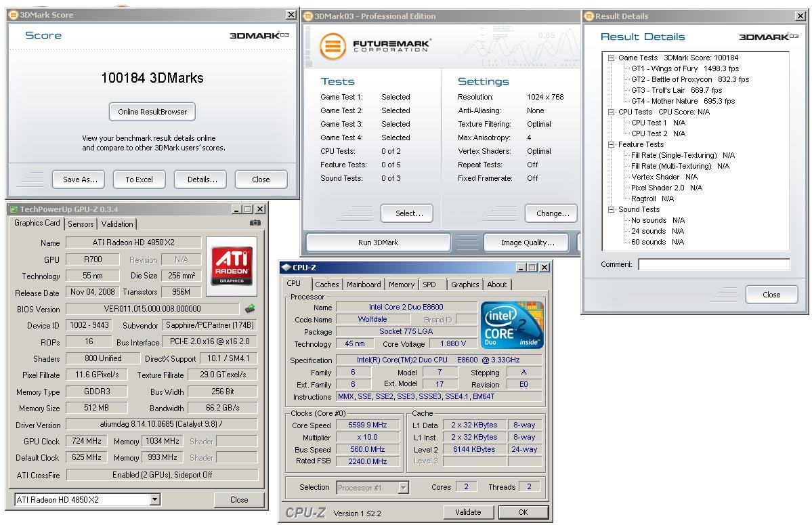812x525 pixels.
Task: Click the GPU-Z screenshot camera icon
Action: coord(255,223)
